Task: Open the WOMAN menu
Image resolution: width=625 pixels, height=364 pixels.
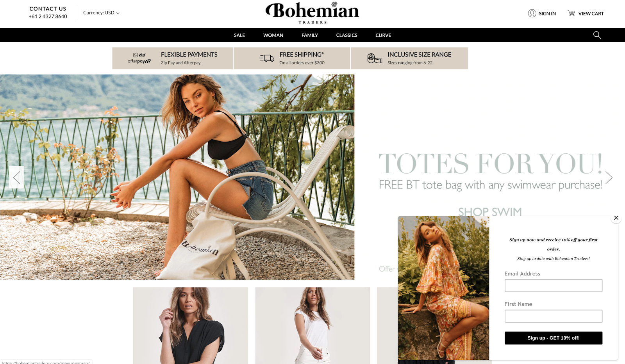Action: tap(273, 35)
